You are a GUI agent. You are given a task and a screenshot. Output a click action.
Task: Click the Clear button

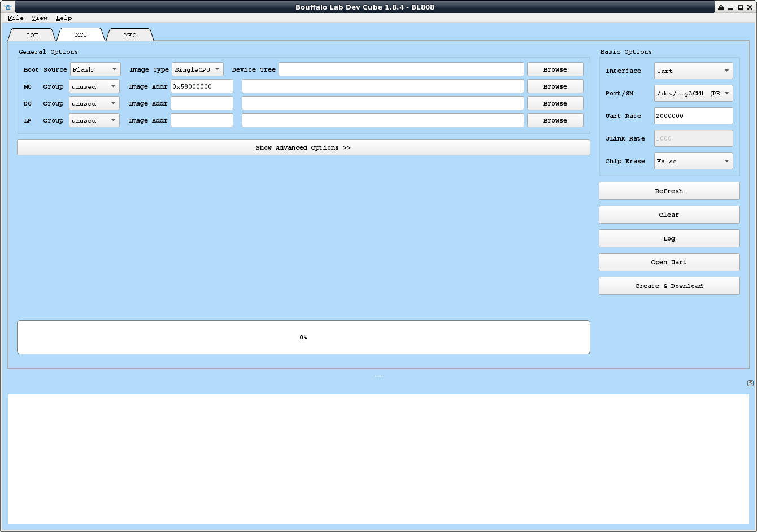(x=669, y=215)
